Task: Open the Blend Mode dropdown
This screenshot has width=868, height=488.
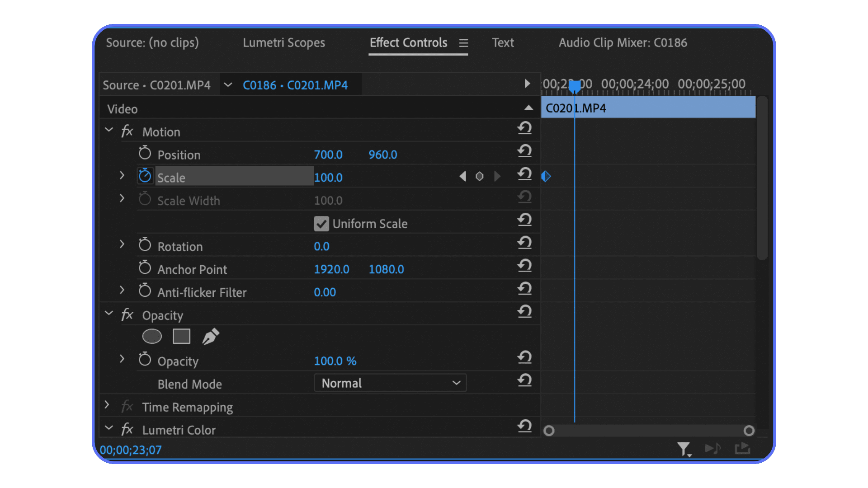Action: click(390, 383)
